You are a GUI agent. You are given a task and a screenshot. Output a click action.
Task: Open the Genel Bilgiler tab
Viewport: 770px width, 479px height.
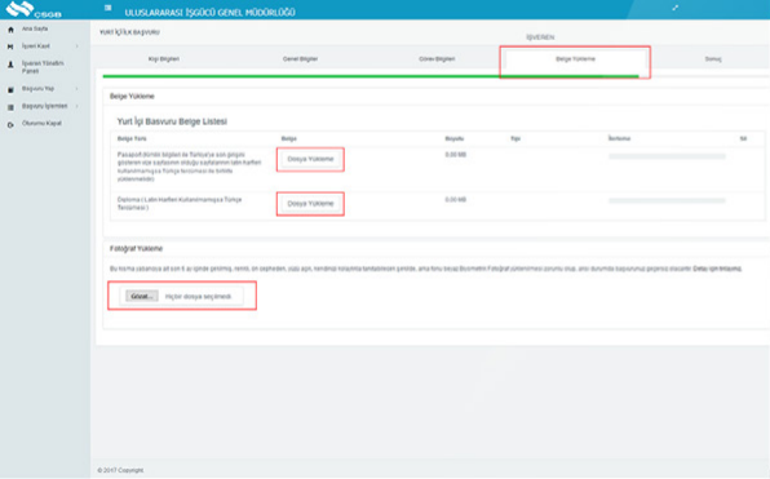pos(300,60)
